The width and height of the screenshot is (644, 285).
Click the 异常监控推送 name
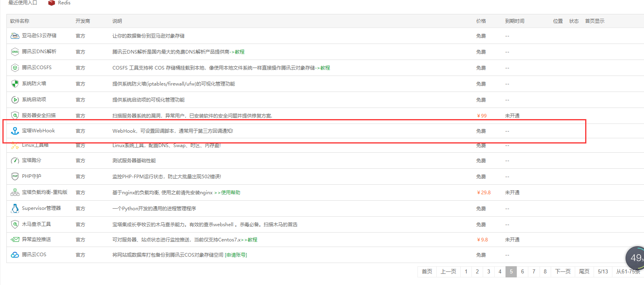tap(36, 239)
